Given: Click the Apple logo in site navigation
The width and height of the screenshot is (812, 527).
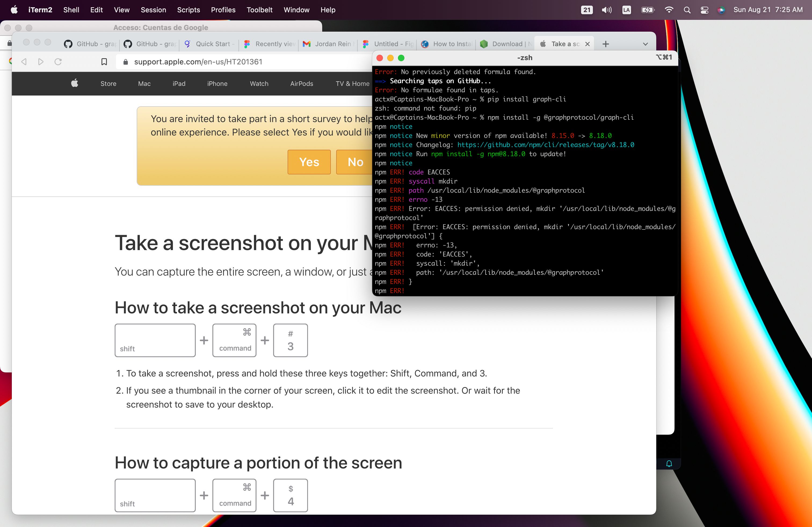Looking at the screenshot, I should [75, 83].
